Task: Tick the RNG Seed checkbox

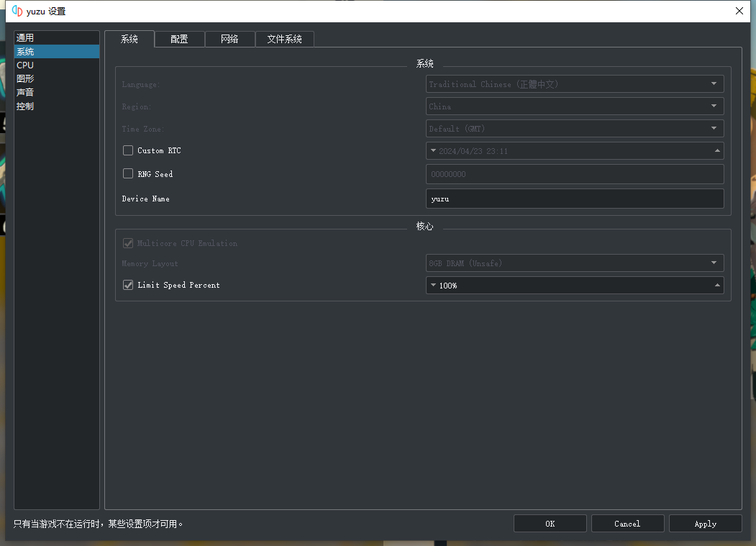Action: pos(128,174)
